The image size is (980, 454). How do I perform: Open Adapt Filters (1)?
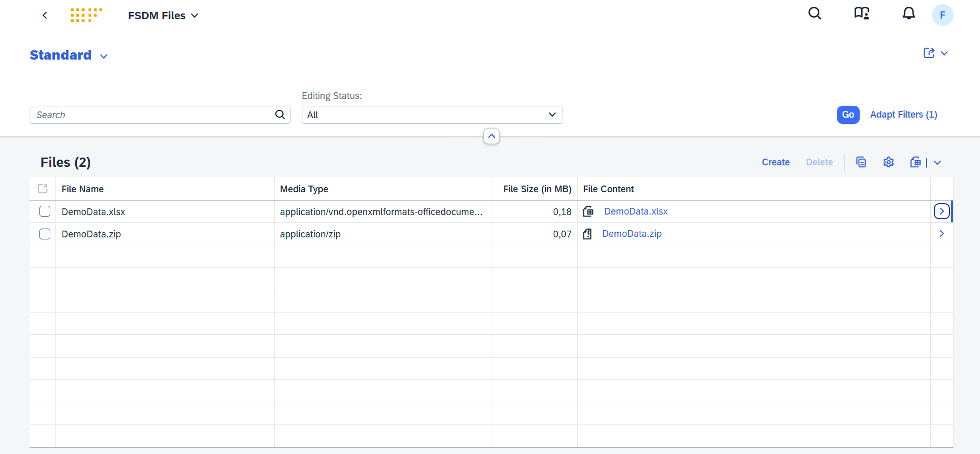pos(903,115)
